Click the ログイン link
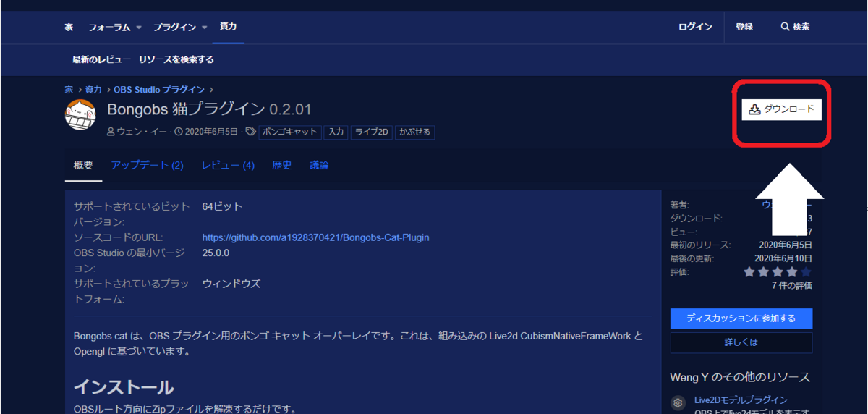 (x=695, y=27)
